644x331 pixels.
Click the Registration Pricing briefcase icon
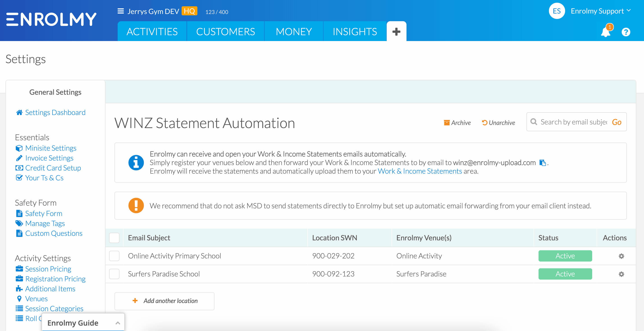[19, 278]
